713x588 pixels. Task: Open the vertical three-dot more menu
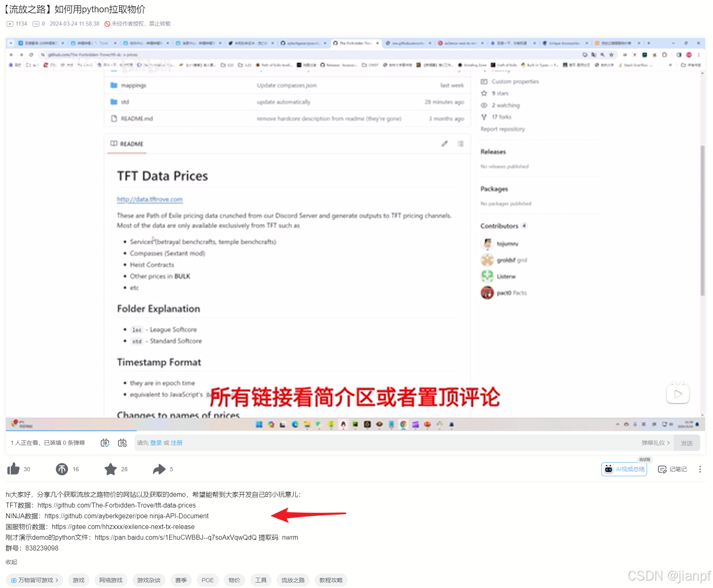(700, 469)
